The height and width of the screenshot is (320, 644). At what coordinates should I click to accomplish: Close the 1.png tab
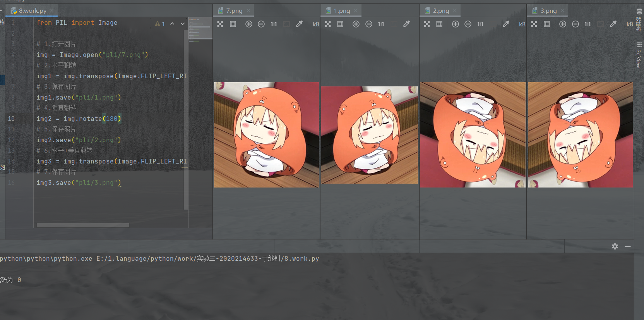356,10
